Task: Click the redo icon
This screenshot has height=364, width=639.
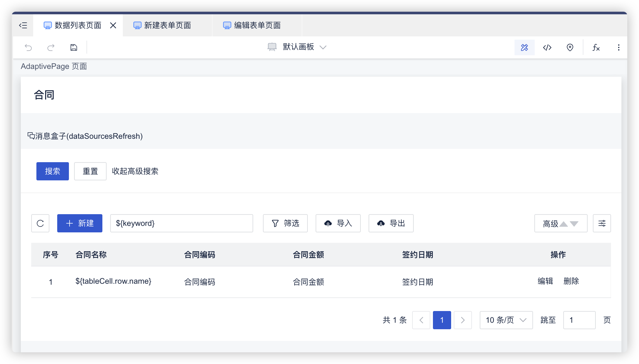Action: (x=51, y=47)
